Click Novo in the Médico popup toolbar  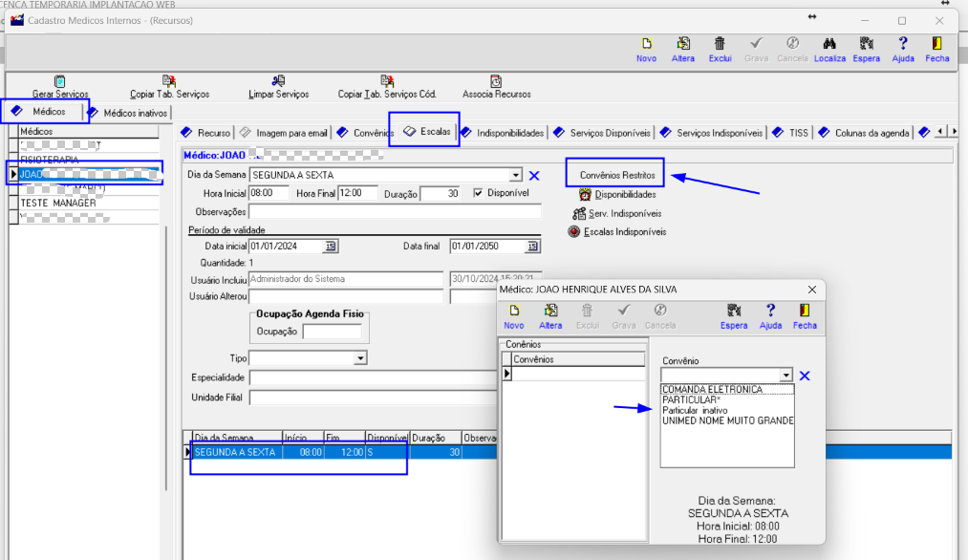514,316
